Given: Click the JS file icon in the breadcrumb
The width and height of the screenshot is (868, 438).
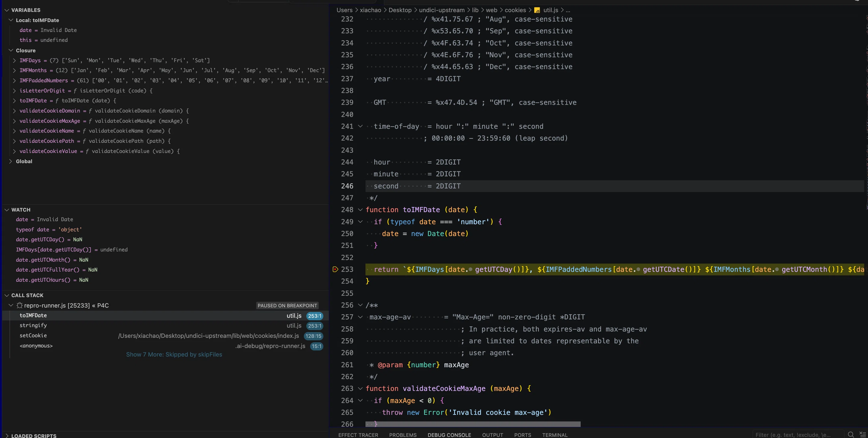Looking at the screenshot, I should tap(537, 10).
